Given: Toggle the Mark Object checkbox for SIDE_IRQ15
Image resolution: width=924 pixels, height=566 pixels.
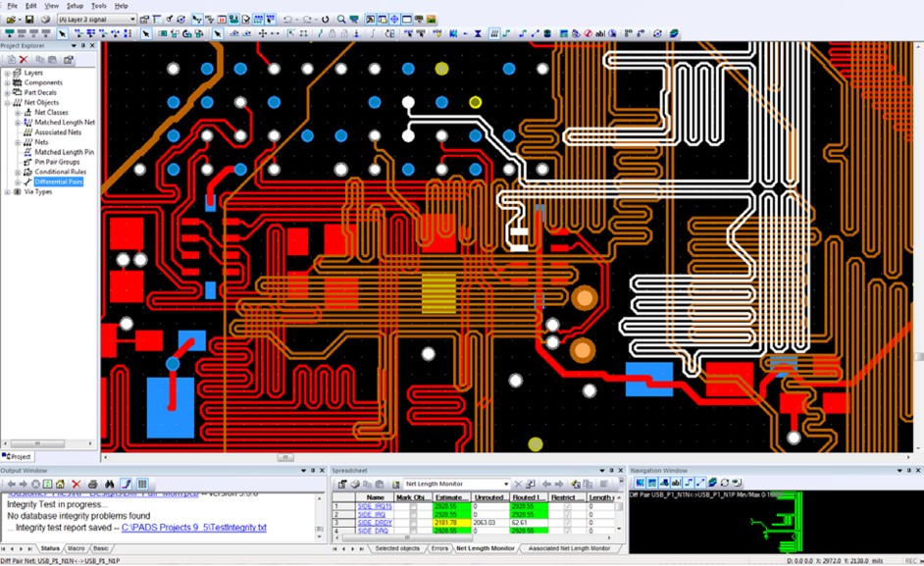Looking at the screenshot, I should 413,505.
